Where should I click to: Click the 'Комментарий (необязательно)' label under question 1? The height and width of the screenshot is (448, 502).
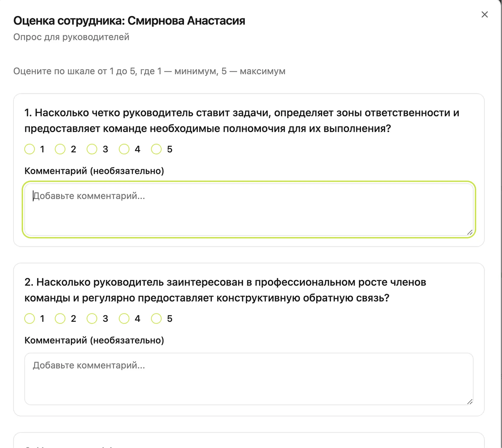click(94, 171)
